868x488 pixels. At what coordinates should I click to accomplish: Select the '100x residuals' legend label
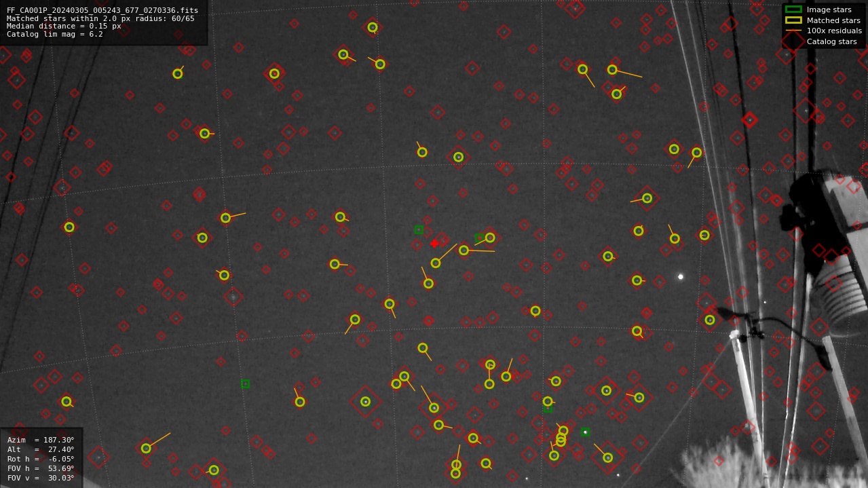[x=834, y=31]
